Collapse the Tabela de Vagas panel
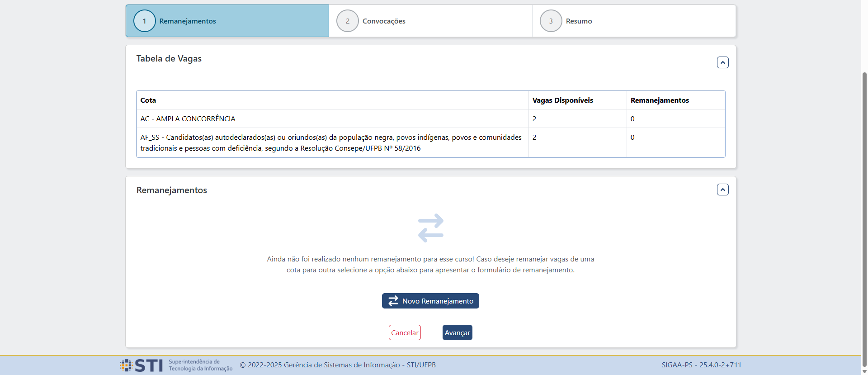 (722, 62)
